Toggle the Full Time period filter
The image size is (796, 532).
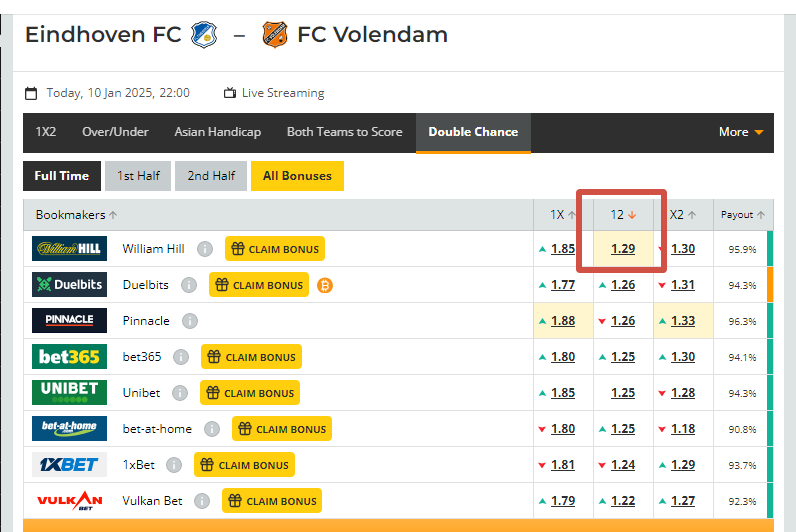62,176
